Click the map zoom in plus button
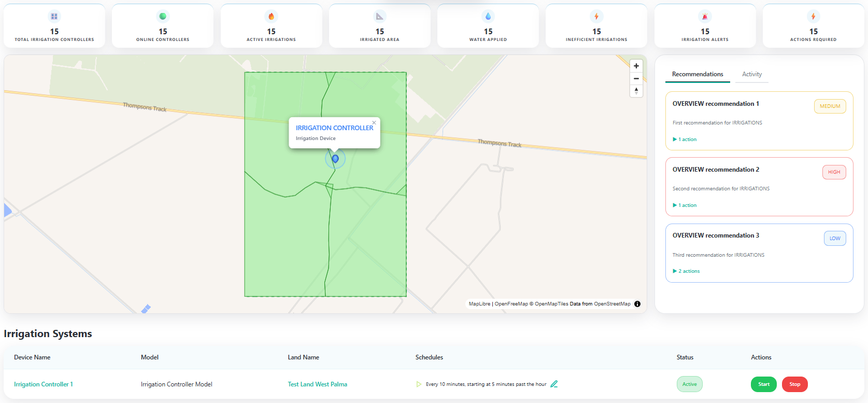This screenshot has width=868, height=403. tap(636, 66)
